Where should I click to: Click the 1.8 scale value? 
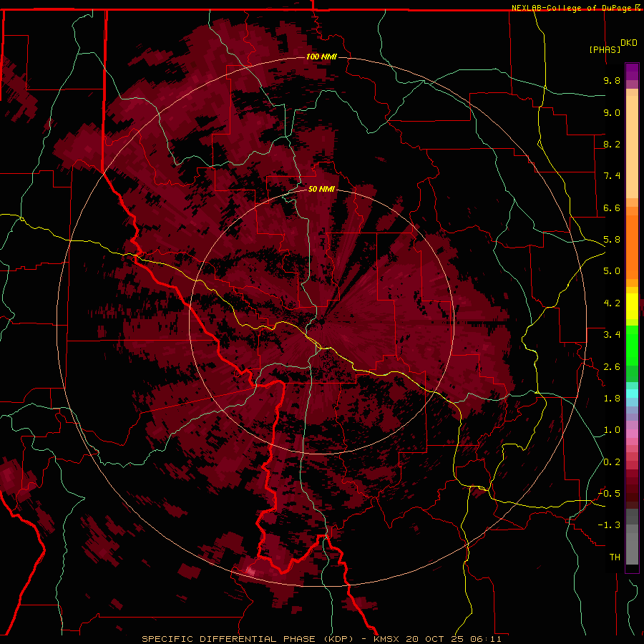click(x=612, y=399)
